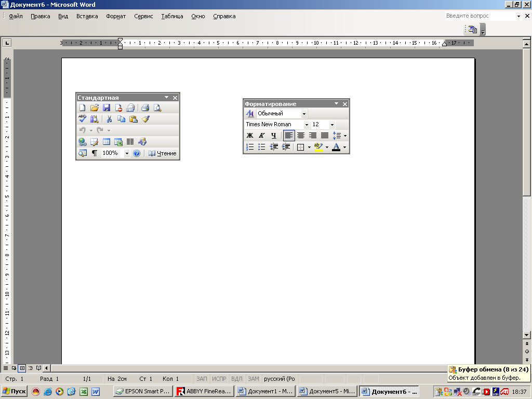Open the 100% zoom dropdown
The image size is (532, 399).
127,153
